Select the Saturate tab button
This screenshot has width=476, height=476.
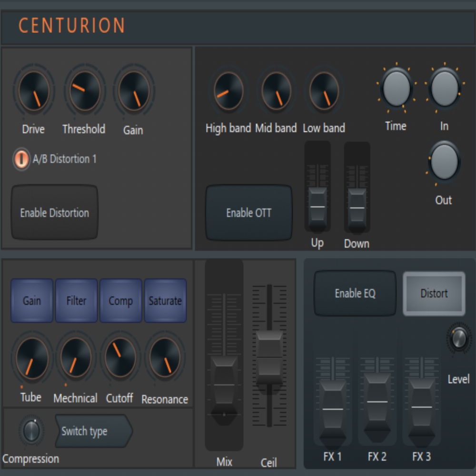[x=165, y=301]
